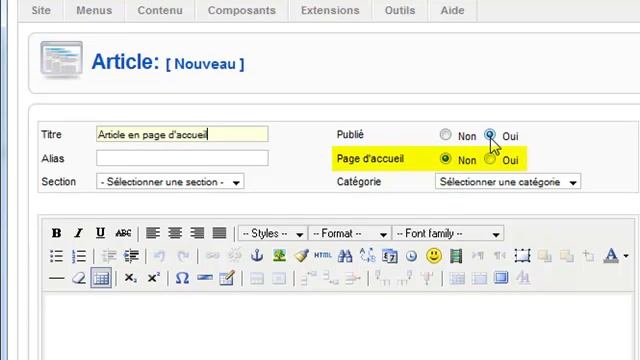Insert new layer with dashed square icon
The image size is (640, 360).
[522, 256]
